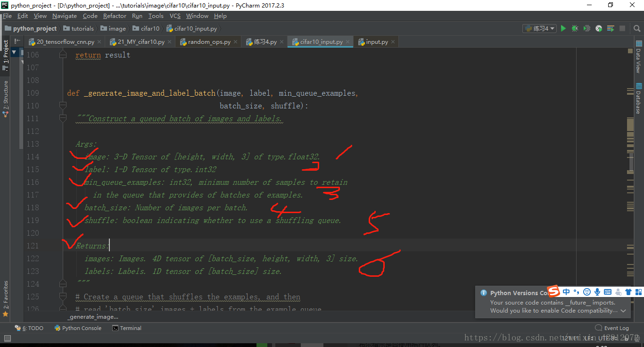Close the 20_tensorflow_cnn.py tab
Viewport: 644px width, 347px height.
[99, 42]
